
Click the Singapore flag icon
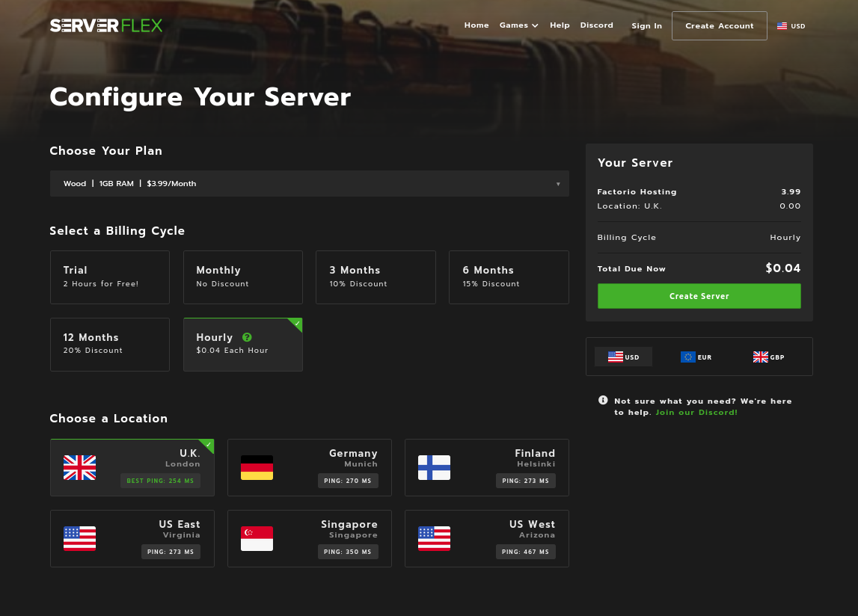point(257,538)
